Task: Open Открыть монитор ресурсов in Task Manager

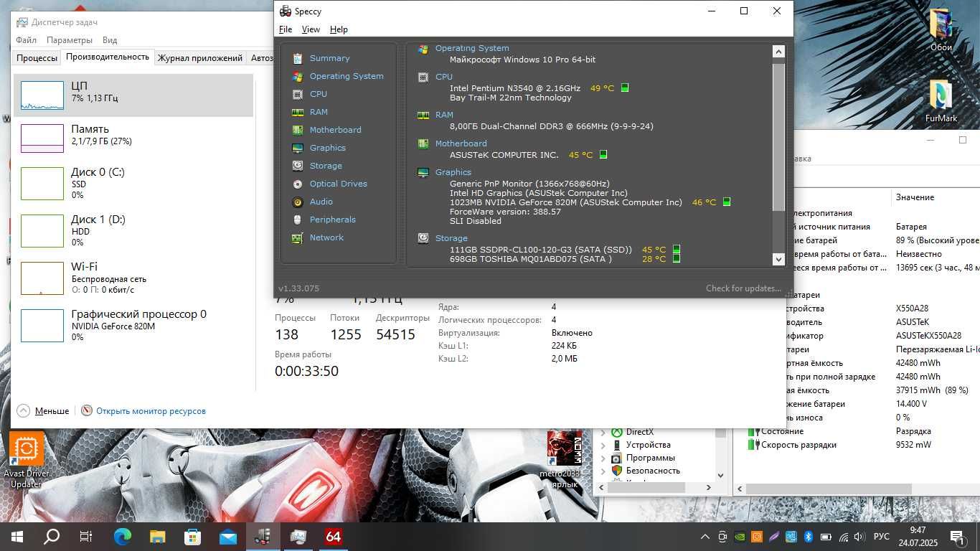Action: point(151,411)
